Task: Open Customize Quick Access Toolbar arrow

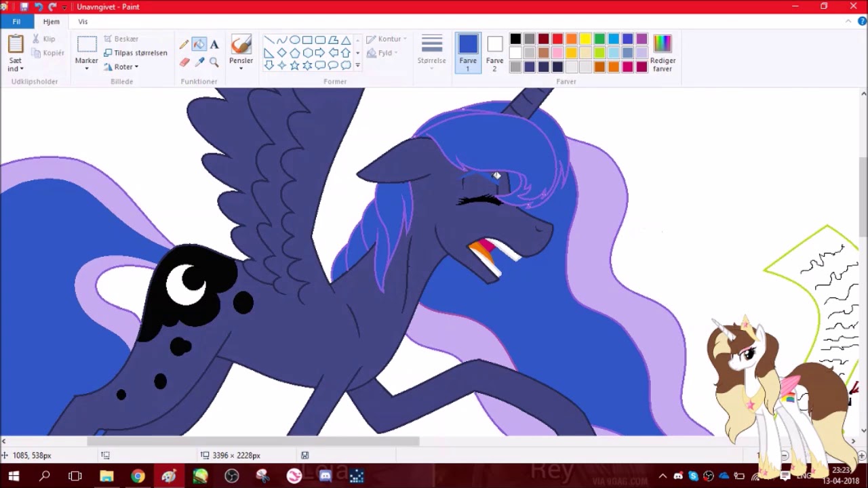Action: (x=65, y=7)
